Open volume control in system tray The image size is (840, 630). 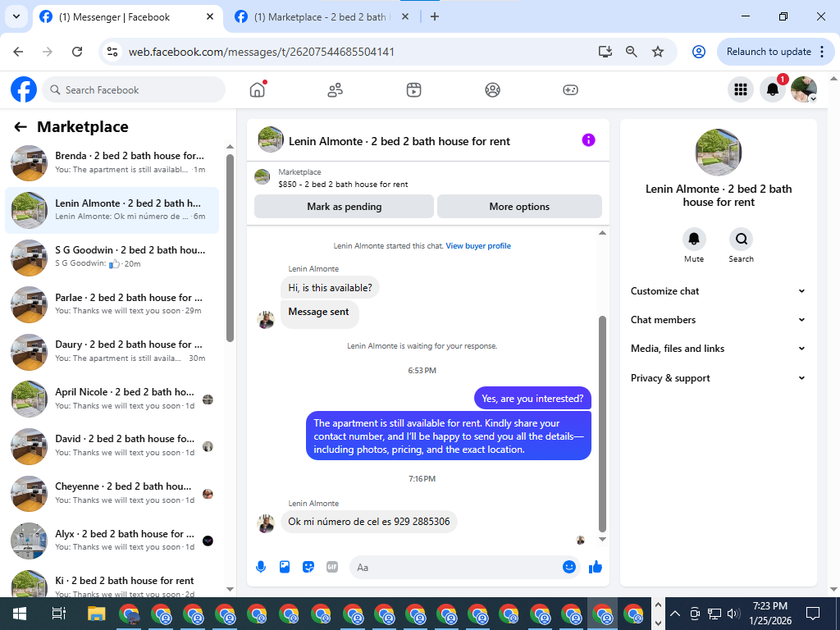(x=733, y=614)
